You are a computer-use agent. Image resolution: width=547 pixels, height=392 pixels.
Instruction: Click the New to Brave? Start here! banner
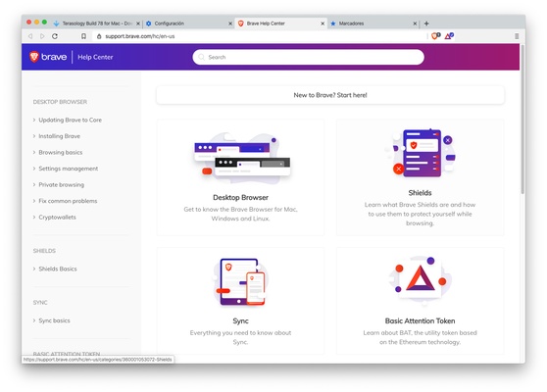point(330,95)
